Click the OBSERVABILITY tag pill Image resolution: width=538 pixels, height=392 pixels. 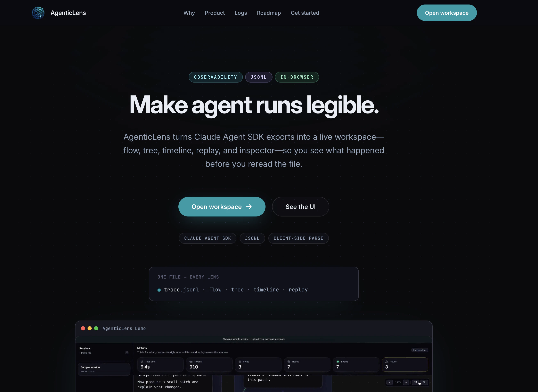pyautogui.click(x=215, y=77)
